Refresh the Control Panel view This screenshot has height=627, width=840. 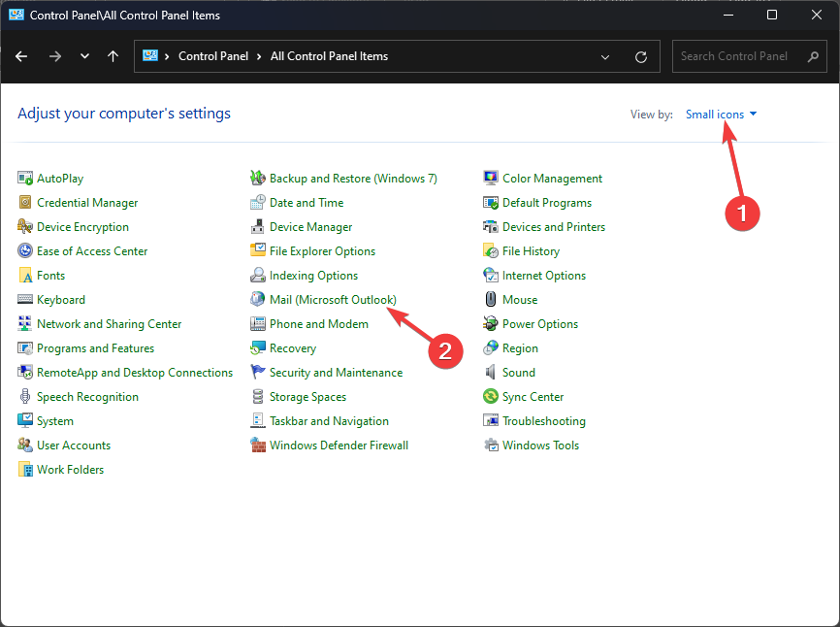tap(641, 57)
